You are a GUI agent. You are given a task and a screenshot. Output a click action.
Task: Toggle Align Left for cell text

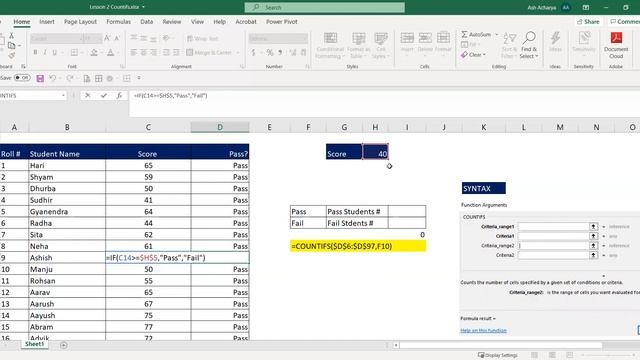tap(134, 52)
